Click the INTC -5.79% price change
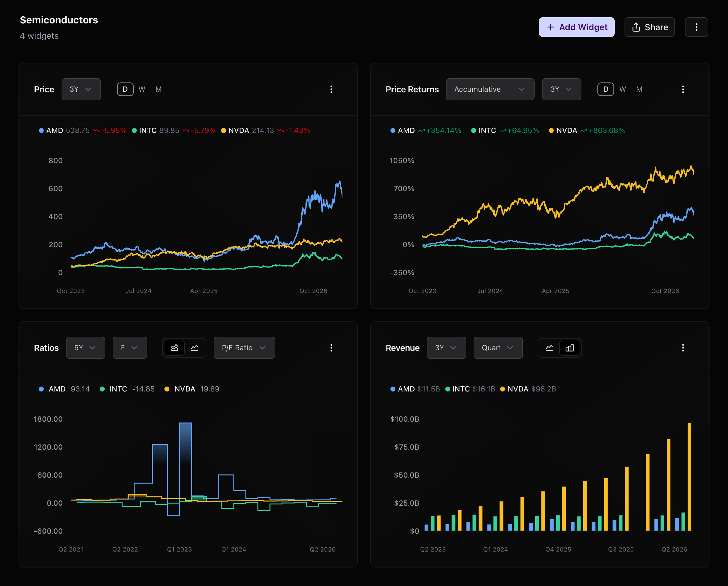The width and height of the screenshot is (728, 586). click(x=199, y=130)
